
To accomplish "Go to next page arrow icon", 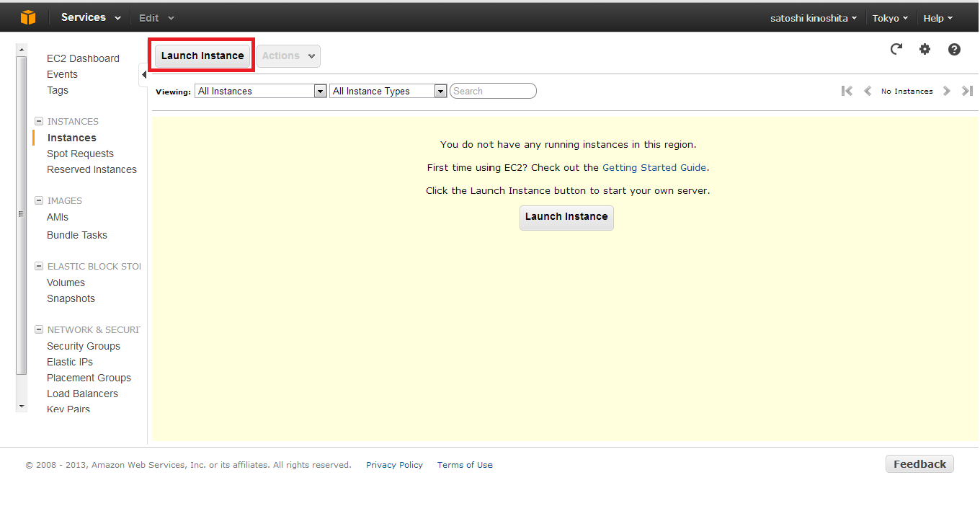I will pos(947,91).
